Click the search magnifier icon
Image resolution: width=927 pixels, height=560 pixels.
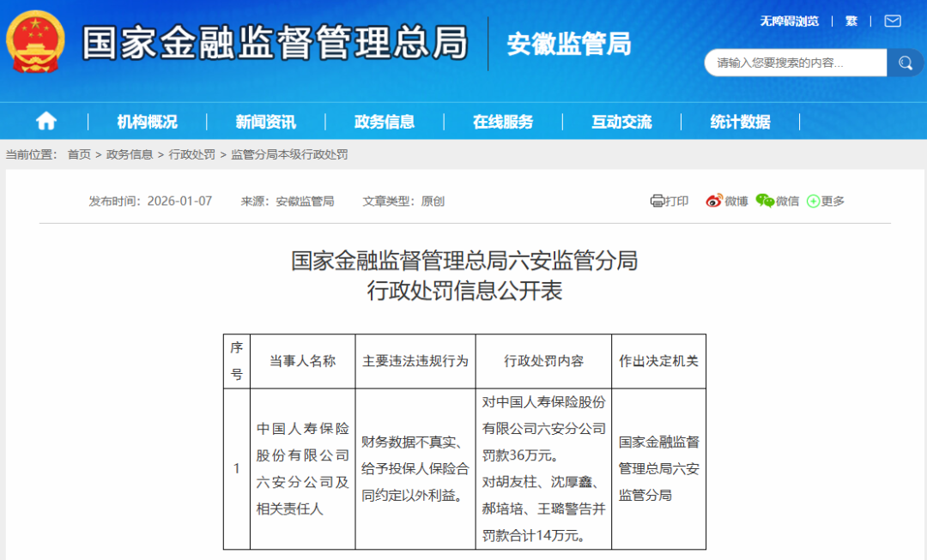pyautogui.click(x=906, y=63)
